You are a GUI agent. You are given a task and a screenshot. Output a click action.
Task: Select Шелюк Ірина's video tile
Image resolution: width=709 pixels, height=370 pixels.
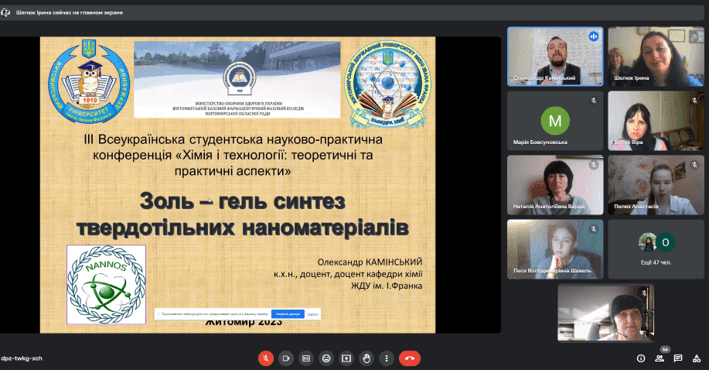click(656, 57)
